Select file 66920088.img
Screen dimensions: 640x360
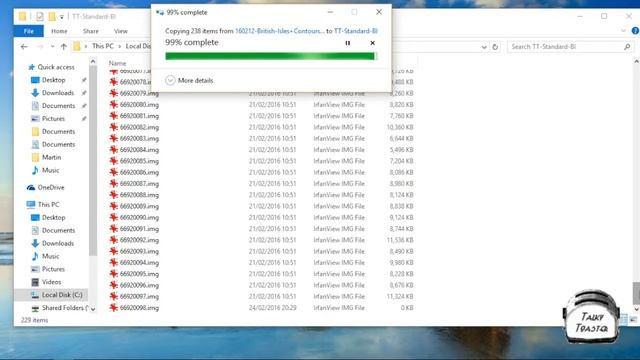click(139, 195)
